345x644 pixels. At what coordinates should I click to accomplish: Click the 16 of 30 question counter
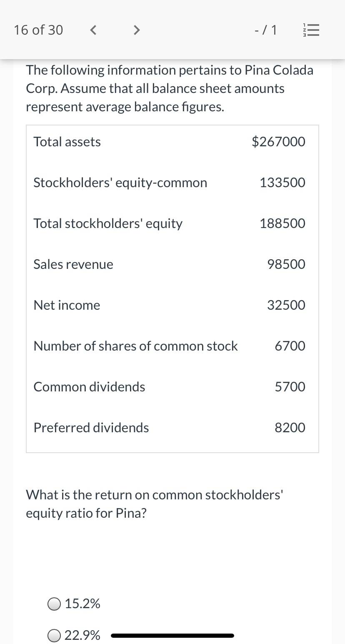coord(38,30)
